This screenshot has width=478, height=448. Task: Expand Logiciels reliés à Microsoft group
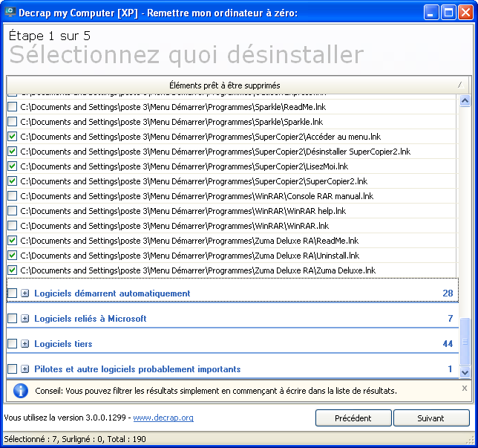tap(25, 319)
